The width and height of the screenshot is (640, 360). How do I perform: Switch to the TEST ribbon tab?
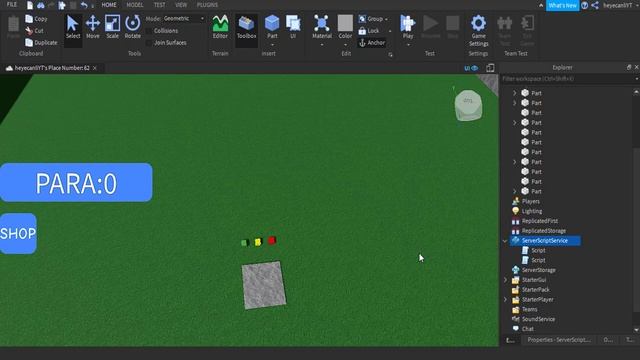159,5
